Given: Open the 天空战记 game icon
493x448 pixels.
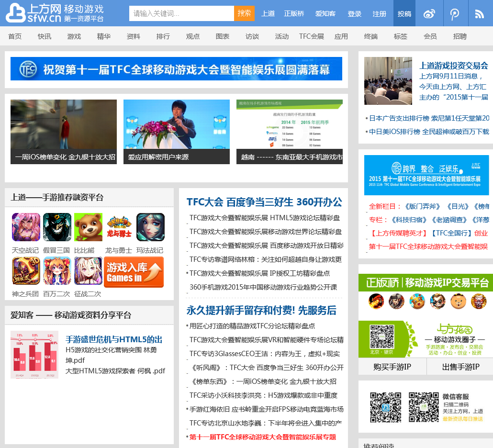Looking at the screenshot, I should point(26,227).
